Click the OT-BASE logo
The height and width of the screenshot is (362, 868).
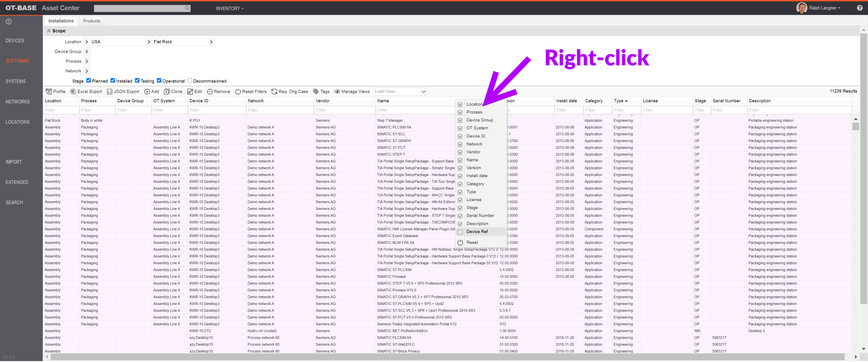click(21, 8)
